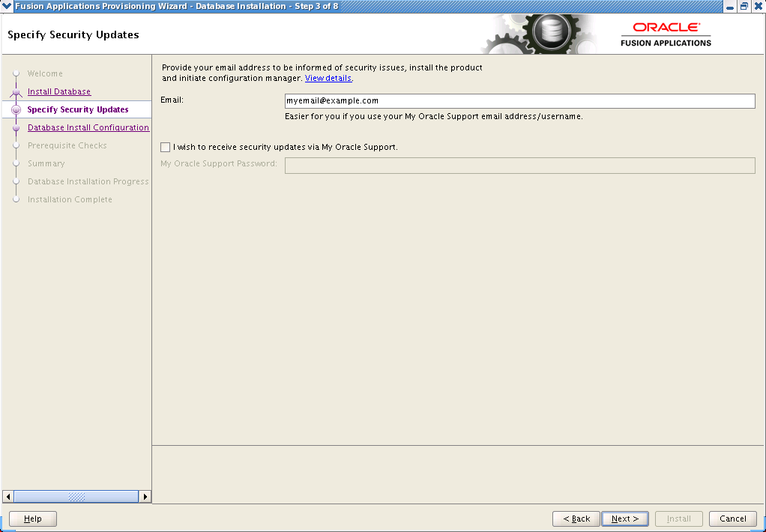The image size is (766, 532).
Task: Click the 'My Oracle Support Password:' label
Action: point(219,163)
